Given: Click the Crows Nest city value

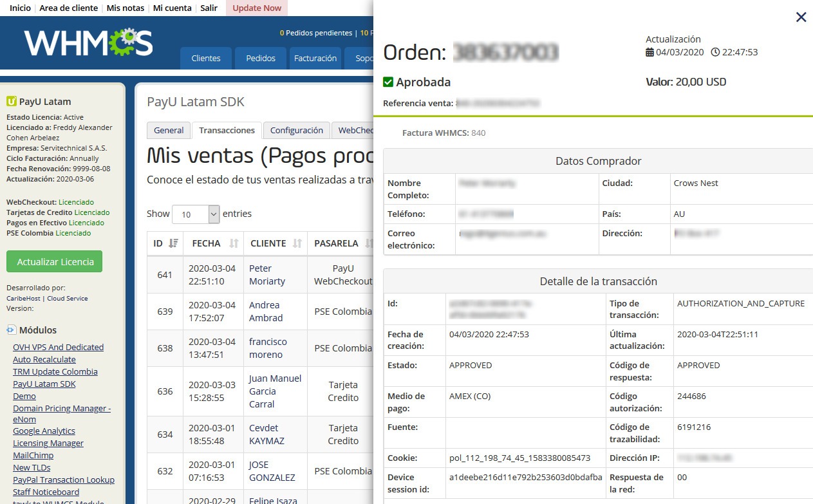Looking at the screenshot, I should tap(696, 183).
